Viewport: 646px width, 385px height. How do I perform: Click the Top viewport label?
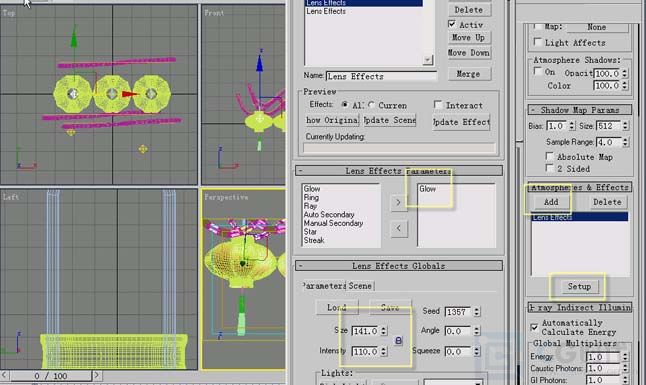coord(9,13)
